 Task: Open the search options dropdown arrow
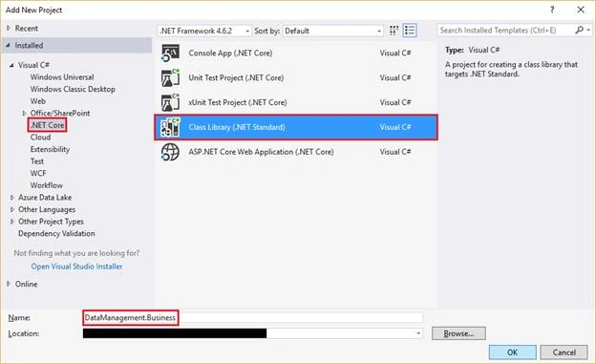588,30
